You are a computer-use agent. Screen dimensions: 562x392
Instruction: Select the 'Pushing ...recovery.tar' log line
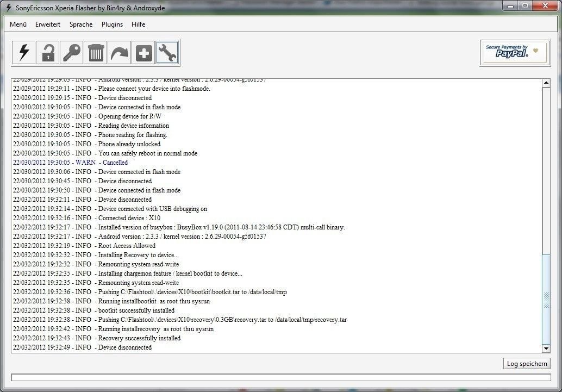[180, 320]
